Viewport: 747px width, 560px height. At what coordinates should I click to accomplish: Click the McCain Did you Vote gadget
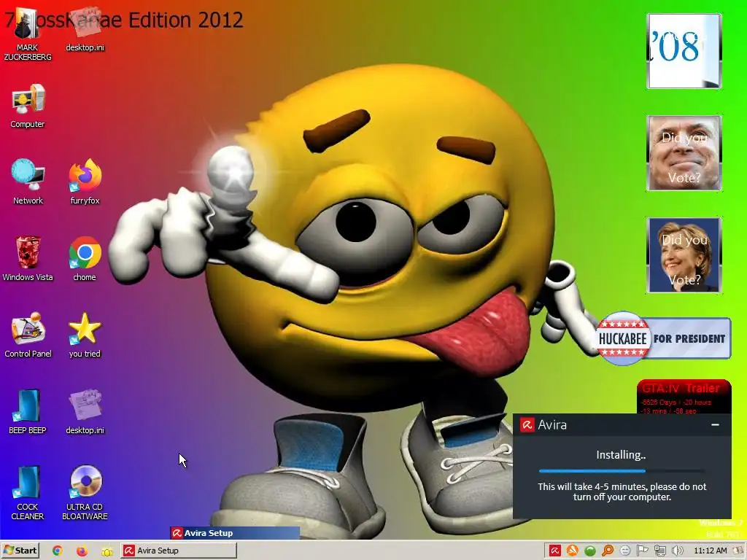point(684,153)
